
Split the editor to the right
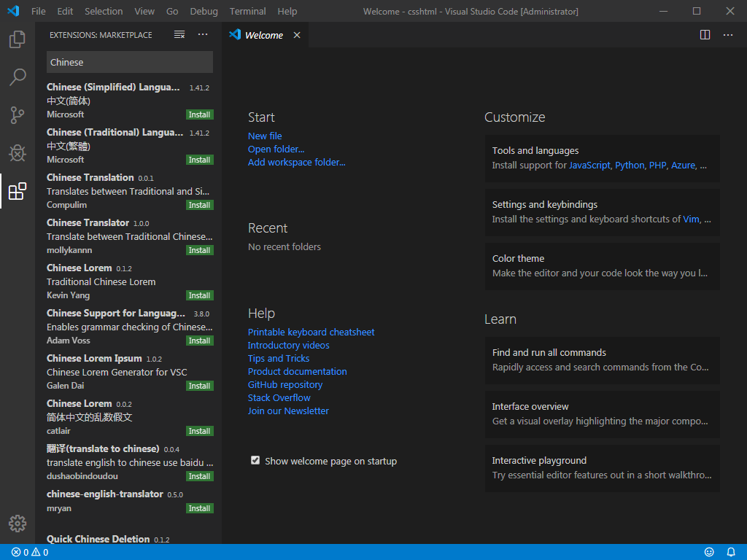click(705, 35)
